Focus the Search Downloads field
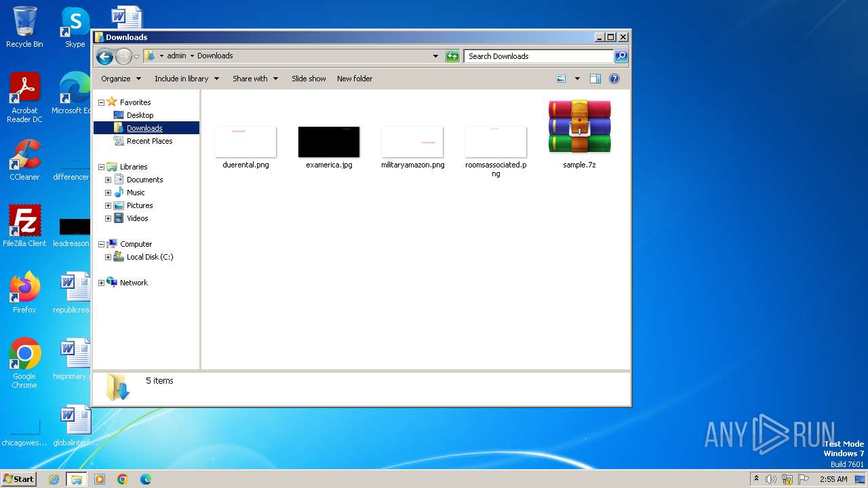The image size is (868, 488). [x=538, y=56]
